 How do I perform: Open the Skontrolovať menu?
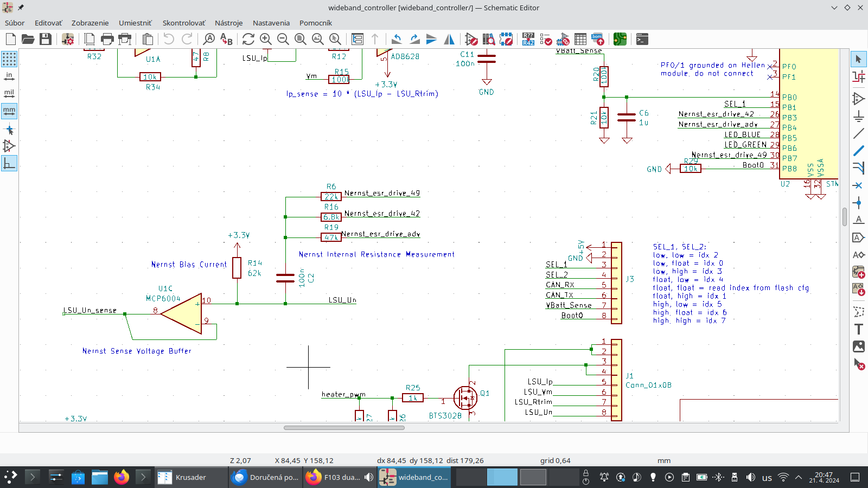[184, 23]
